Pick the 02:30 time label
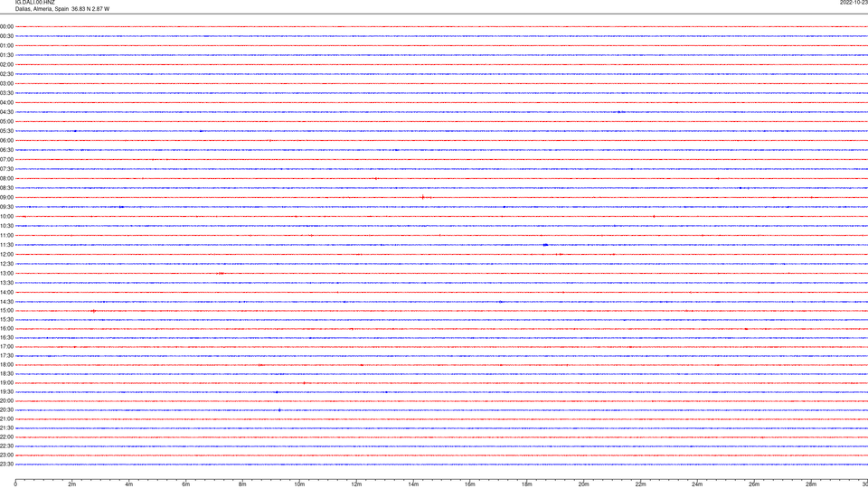This screenshot has height=488, width=868. click(x=6, y=74)
